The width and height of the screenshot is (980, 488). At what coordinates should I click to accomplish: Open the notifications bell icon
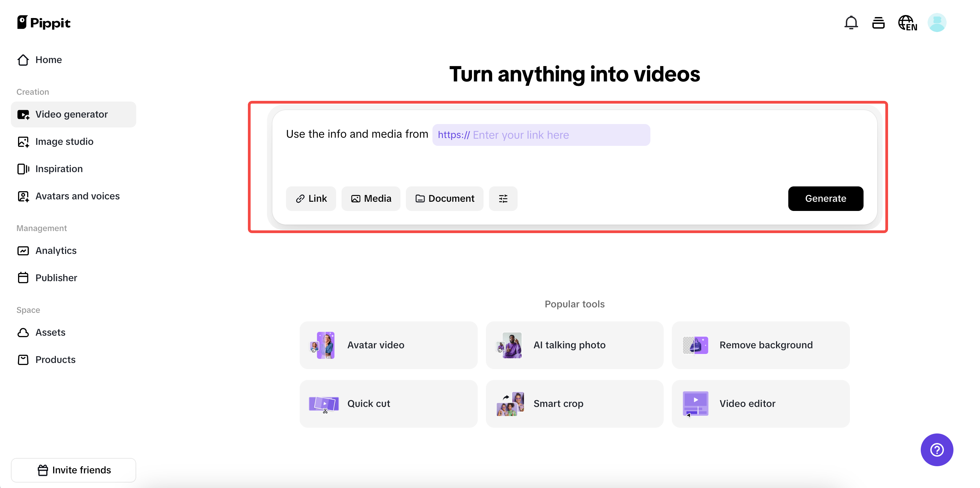point(851,22)
